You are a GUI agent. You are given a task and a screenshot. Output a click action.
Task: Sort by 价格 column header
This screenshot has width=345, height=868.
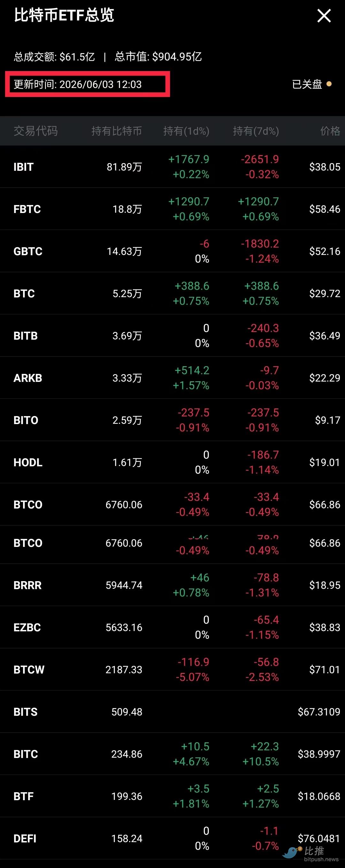330,131
